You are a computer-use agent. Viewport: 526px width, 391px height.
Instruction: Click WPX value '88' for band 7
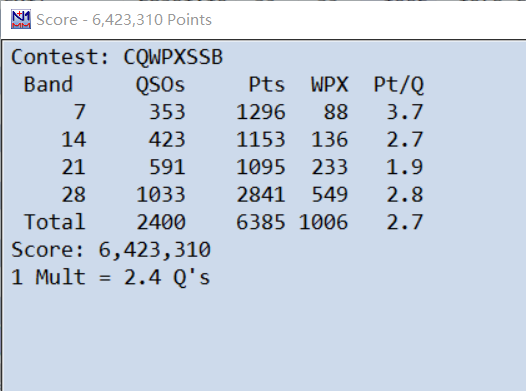[335, 112]
